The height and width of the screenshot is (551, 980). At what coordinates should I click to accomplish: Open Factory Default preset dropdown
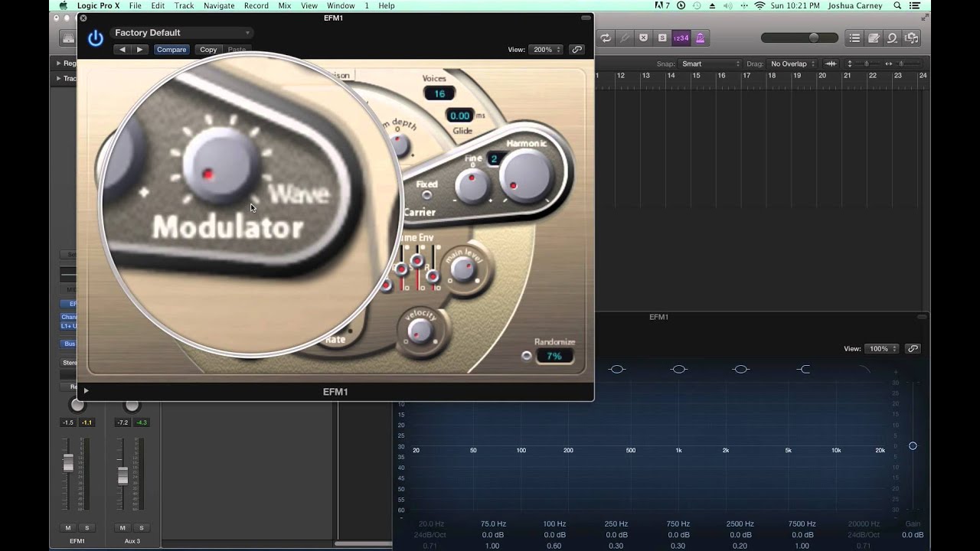(182, 33)
